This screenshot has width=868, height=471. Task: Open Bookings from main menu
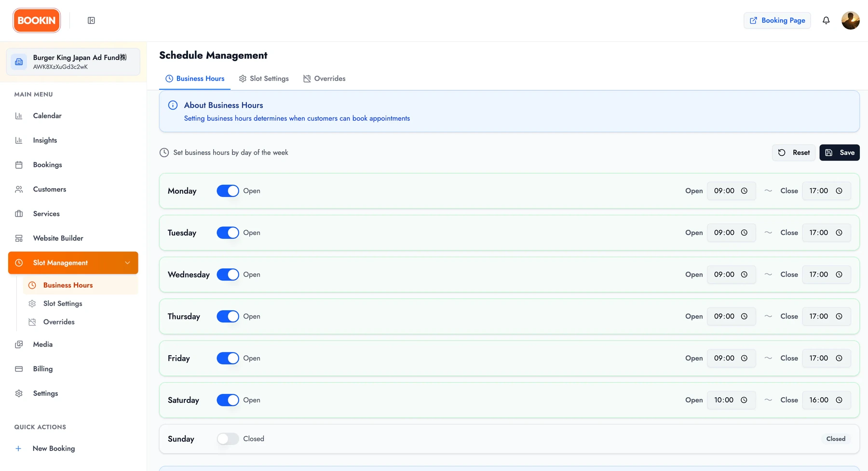73,165
